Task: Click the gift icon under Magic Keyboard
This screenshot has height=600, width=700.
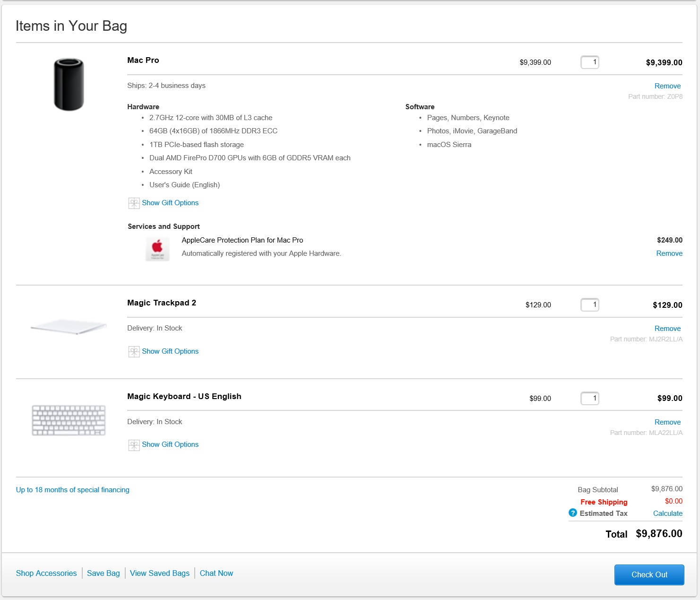Action: pyautogui.click(x=134, y=445)
